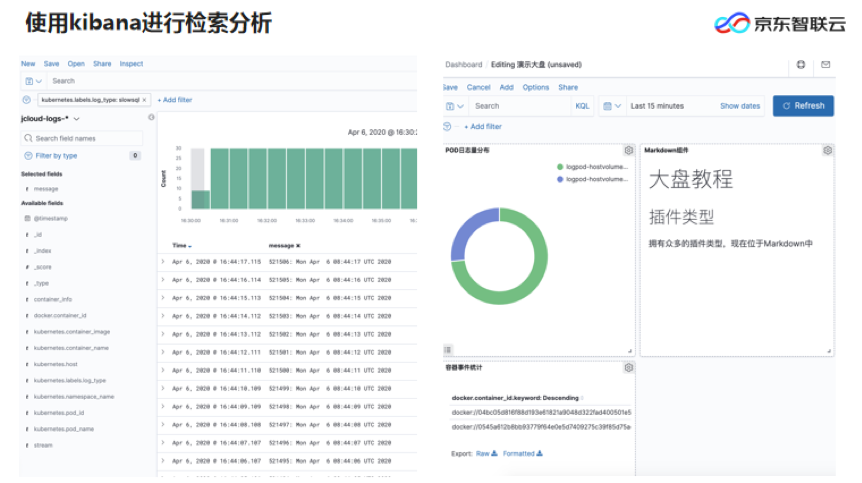862x483 pixels.
Task: Remove the kubernetes.labels.log_type slowsql filter
Action: (144, 100)
